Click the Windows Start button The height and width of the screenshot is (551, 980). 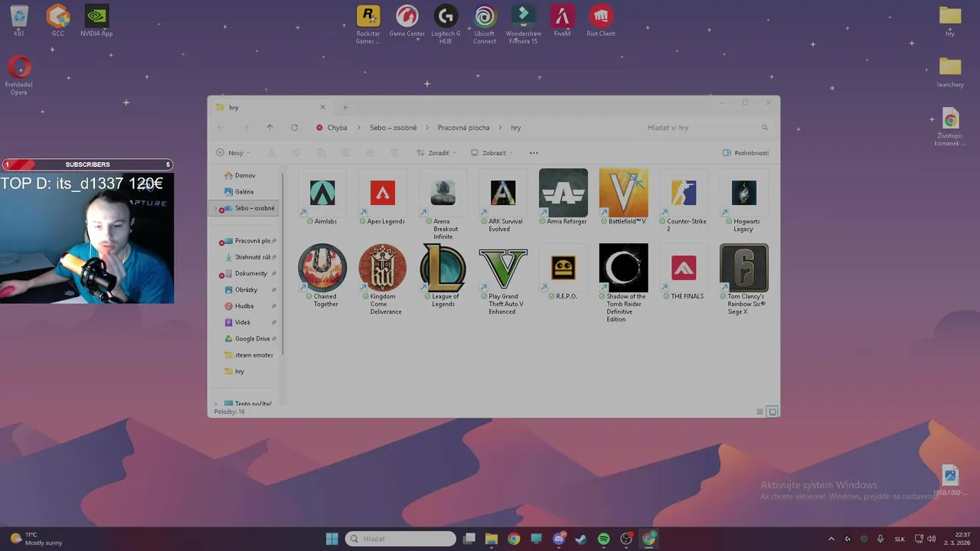click(x=332, y=539)
